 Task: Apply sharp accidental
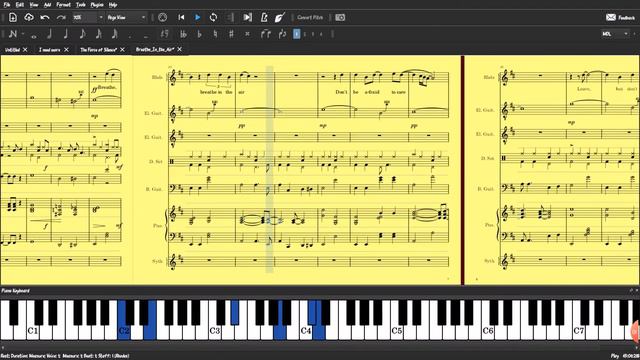(x=231, y=34)
